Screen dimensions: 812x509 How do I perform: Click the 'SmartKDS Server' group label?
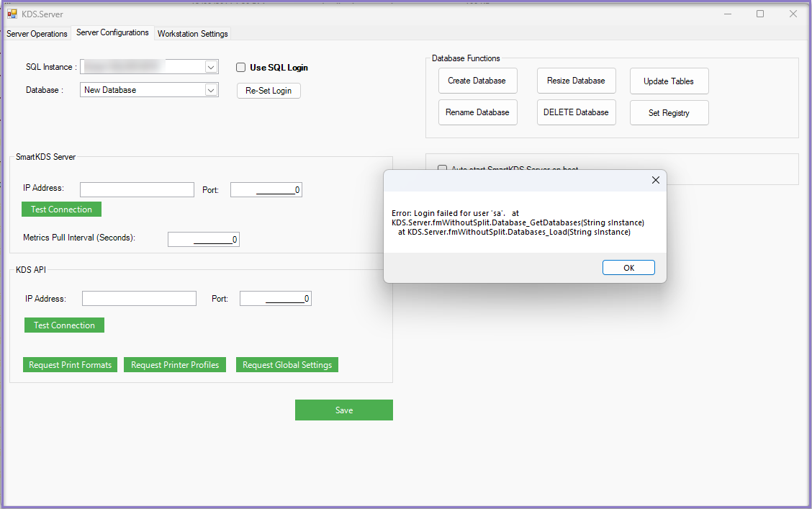click(45, 157)
